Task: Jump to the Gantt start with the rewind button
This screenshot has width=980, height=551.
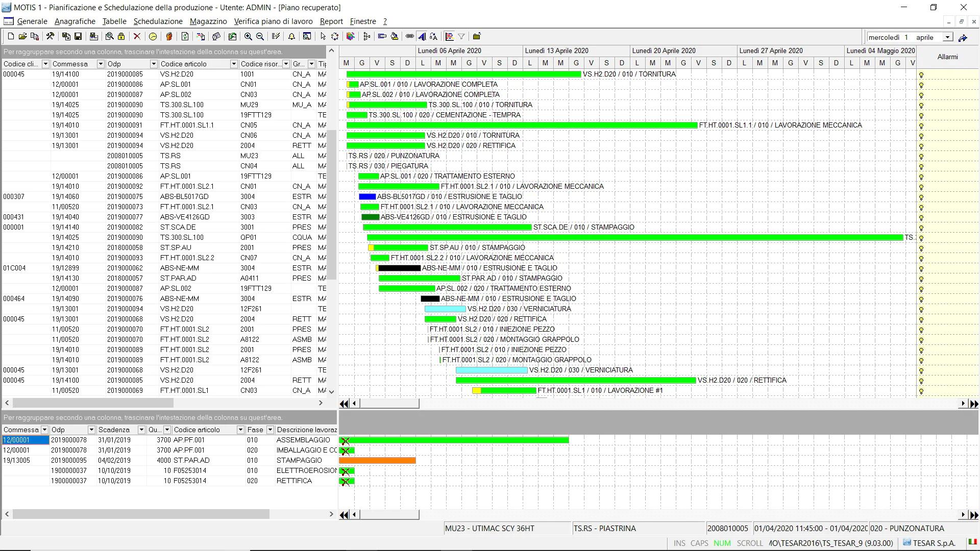Action: 344,404
